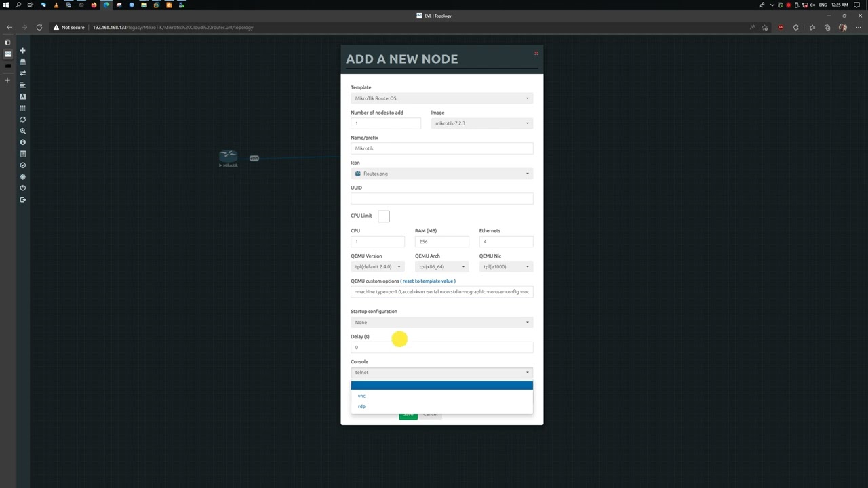Image resolution: width=868 pixels, height=488 pixels.
Task: Open the Nodes list icon in EVE sidebar
Action: click(22, 62)
